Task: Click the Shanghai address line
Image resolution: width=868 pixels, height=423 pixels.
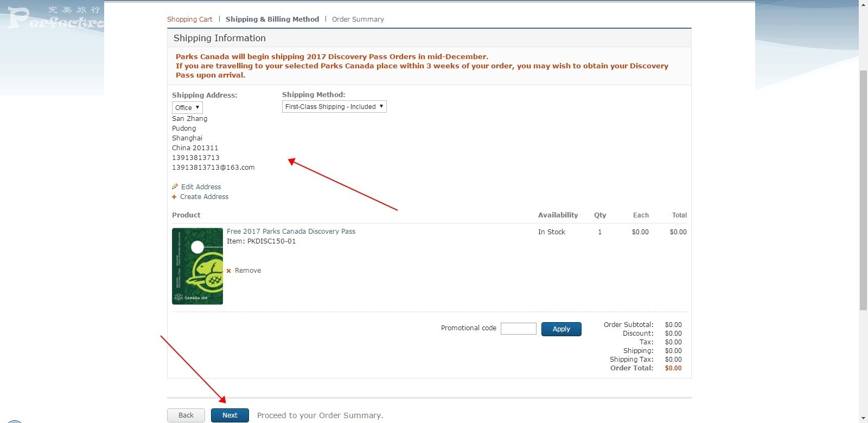Action: (x=187, y=138)
